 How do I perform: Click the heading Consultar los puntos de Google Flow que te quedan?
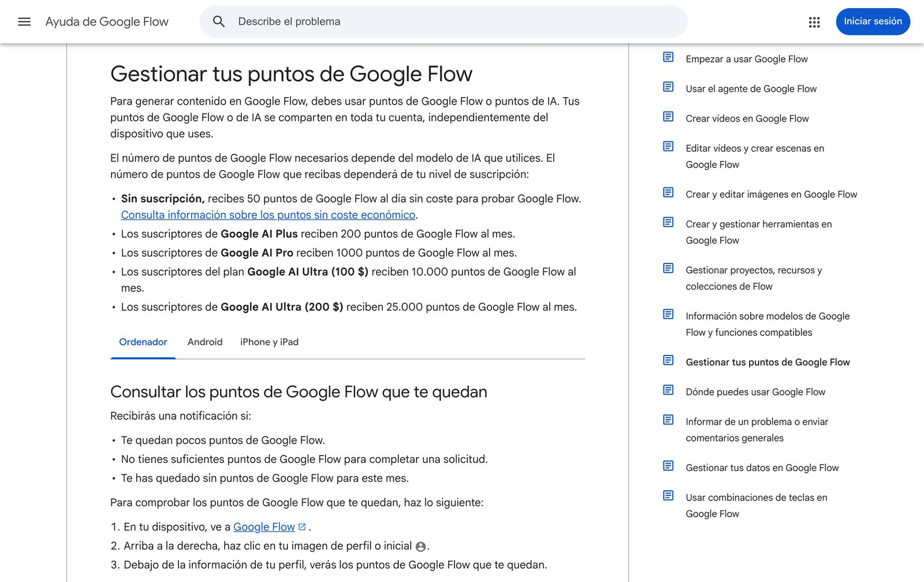point(299,392)
